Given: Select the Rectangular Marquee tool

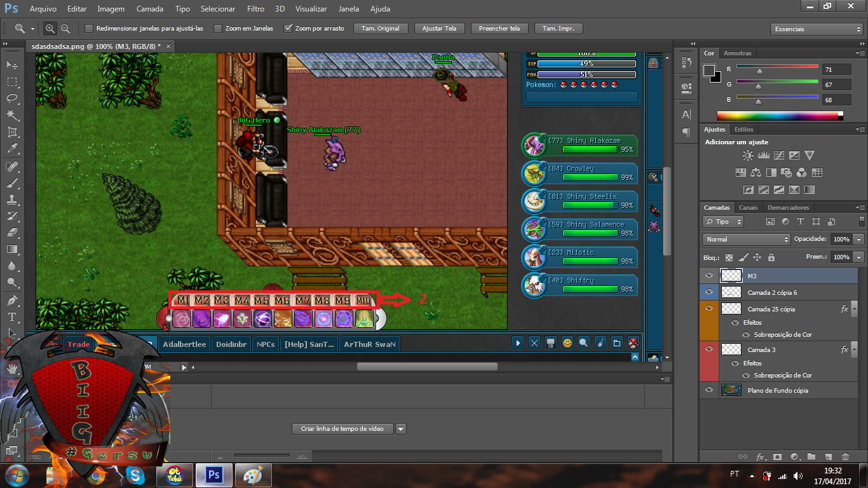Looking at the screenshot, I should click(12, 82).
